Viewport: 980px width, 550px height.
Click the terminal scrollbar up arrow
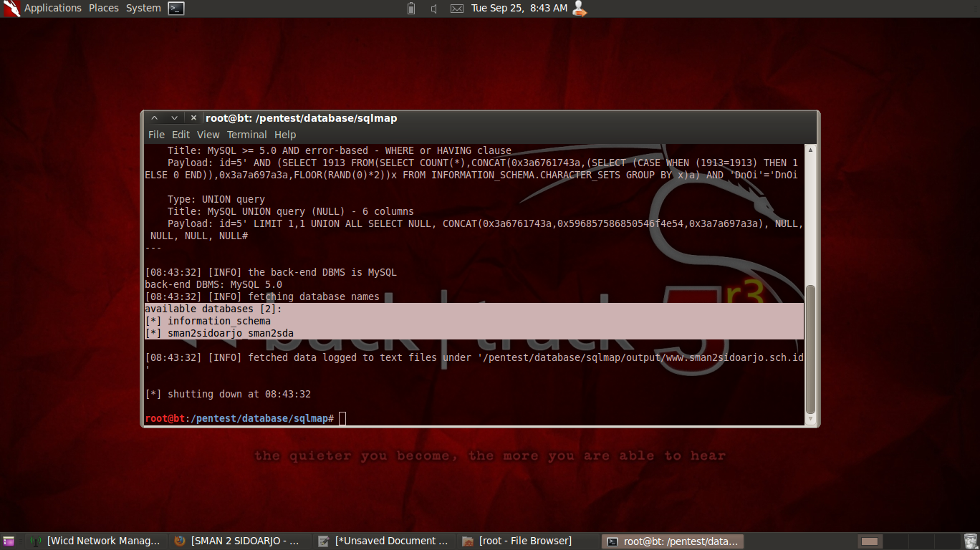point(811,150)
